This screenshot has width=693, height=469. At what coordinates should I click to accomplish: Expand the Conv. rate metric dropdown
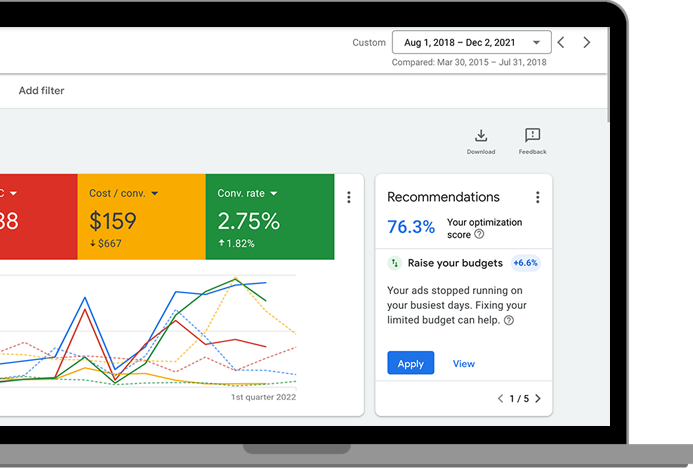[x=274, y=193]
